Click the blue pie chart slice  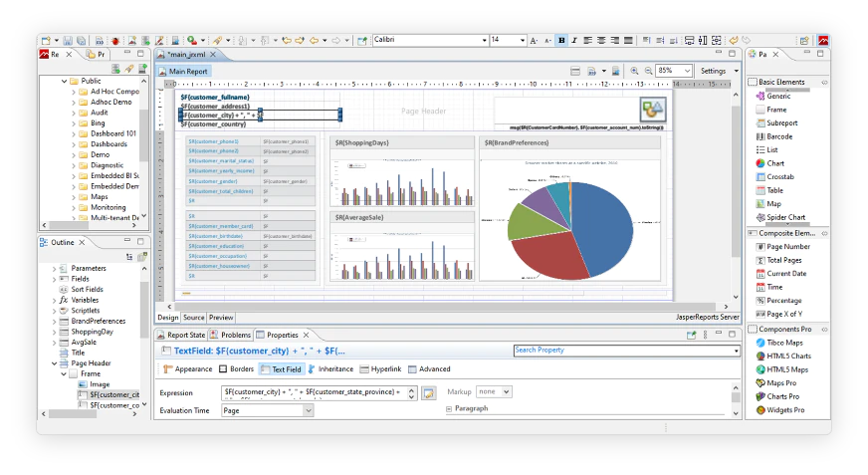pyautogui.click(x=600, y=227)
